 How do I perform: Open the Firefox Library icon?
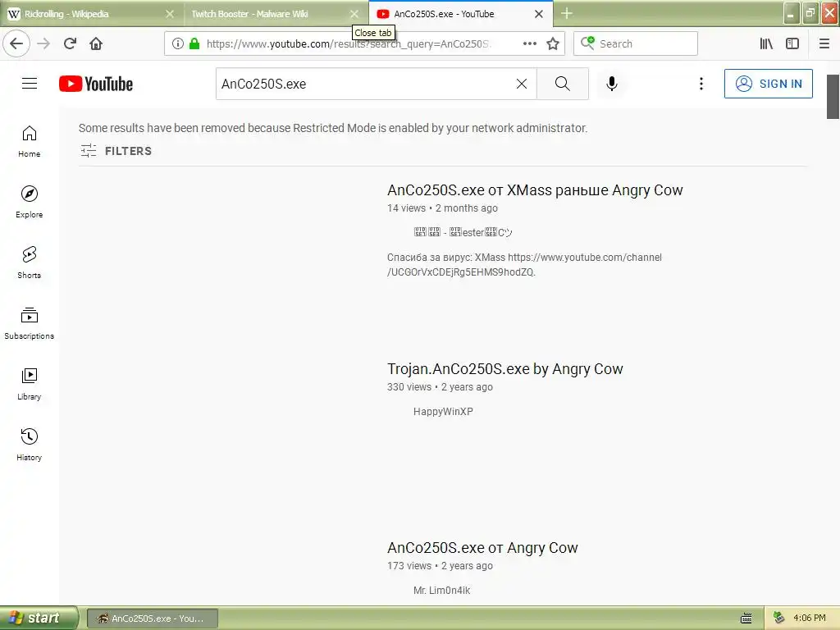(x=766, y=43)
